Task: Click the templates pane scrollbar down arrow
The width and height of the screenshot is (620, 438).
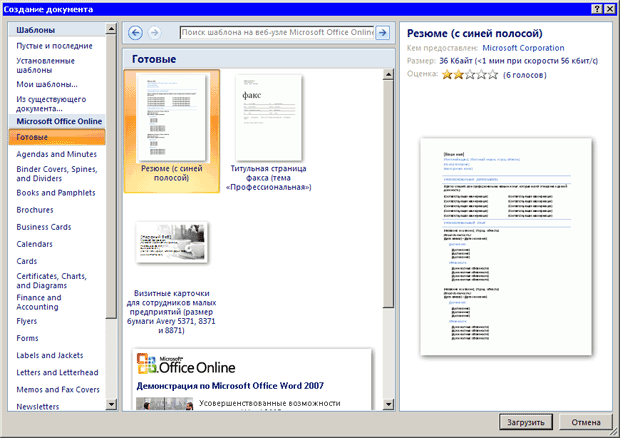Action: click(389, 404)
